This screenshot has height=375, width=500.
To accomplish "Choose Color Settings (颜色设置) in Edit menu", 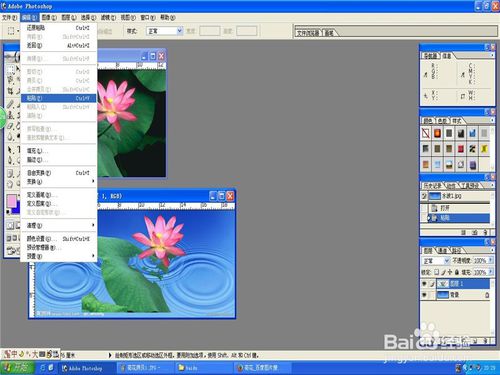I will coord(59,239).
